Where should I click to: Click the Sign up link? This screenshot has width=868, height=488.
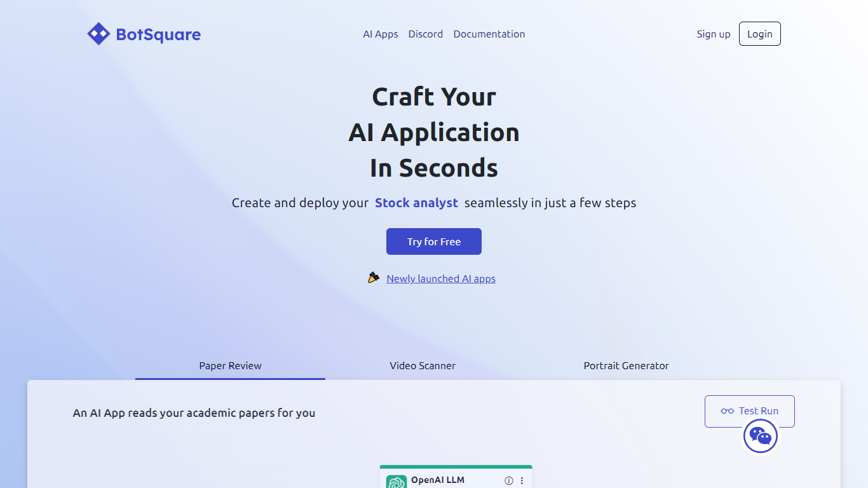pyautogui.click(x=714, y=34)
